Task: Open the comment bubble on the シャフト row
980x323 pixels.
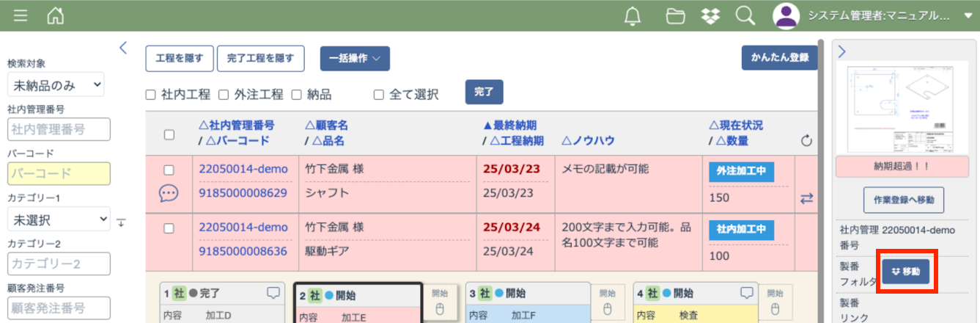Action: (169, 193)
